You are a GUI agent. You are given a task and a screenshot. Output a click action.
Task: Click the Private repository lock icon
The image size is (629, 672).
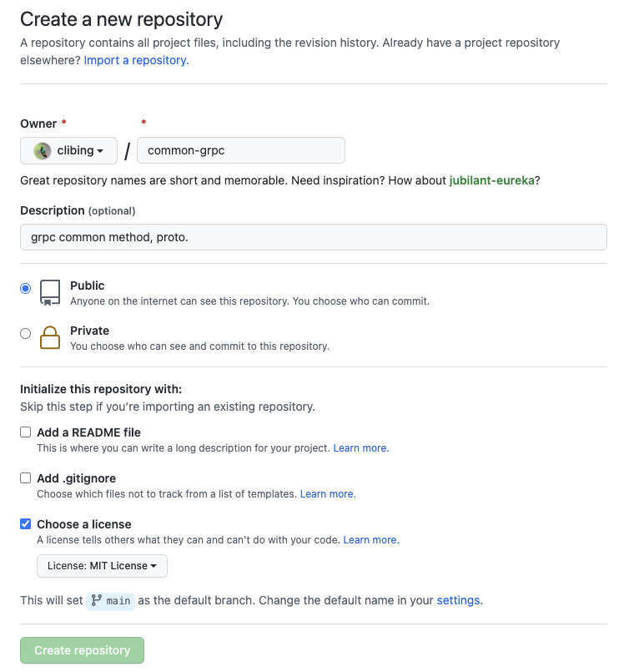(51, 337)
